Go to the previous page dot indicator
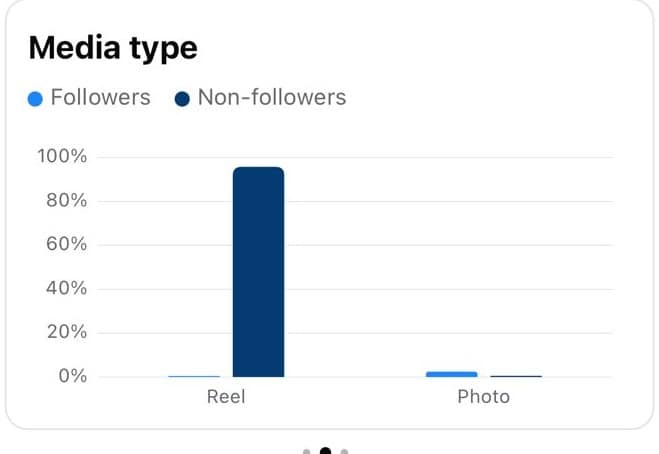The width and height of the screenshot is (659, 454). pyautogui.click(x=306, y=451)
